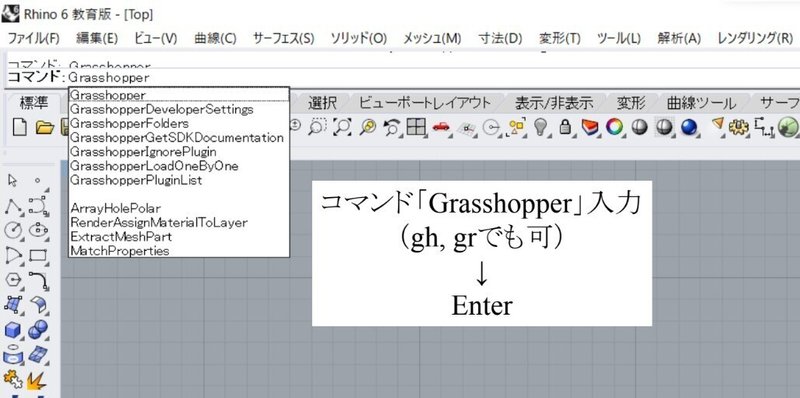Click the gray Shaded sphere icon
The image size is (800, 398).
[639, 127]
